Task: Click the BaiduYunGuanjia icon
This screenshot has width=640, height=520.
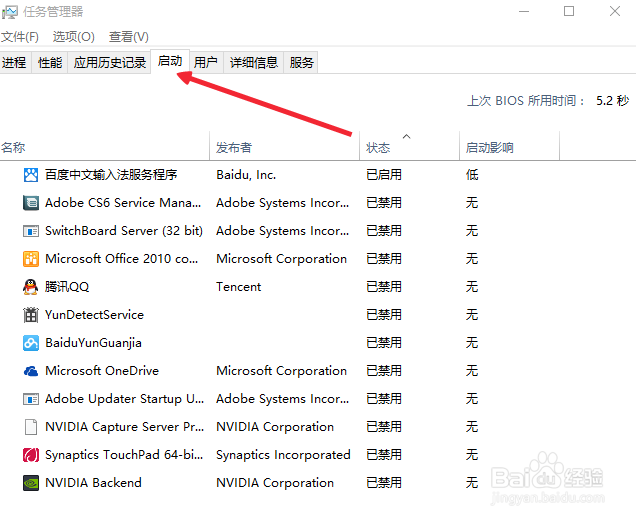Action: (31, 343)
